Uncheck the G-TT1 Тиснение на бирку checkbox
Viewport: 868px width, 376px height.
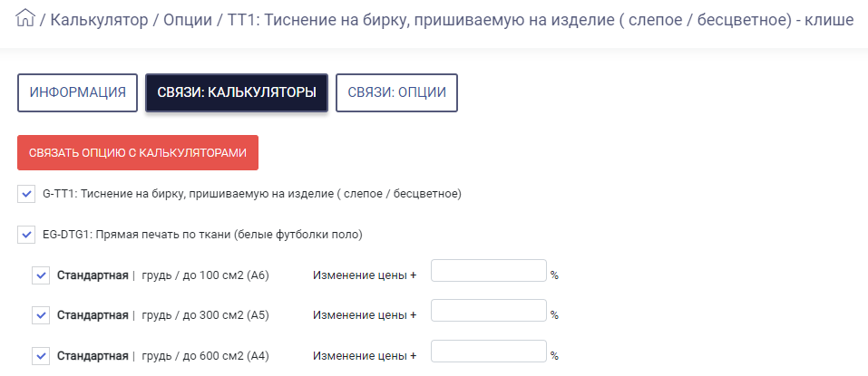pyautogui.click(x=26, y=194)
